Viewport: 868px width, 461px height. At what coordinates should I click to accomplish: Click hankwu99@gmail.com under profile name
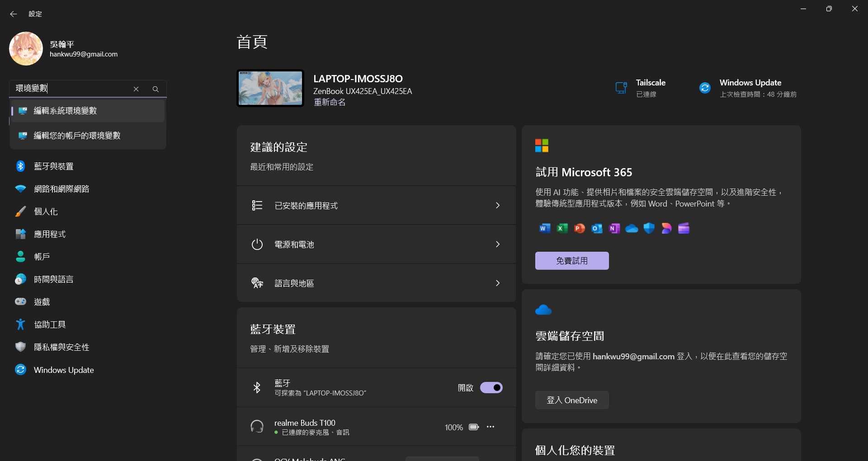[84, 54]
